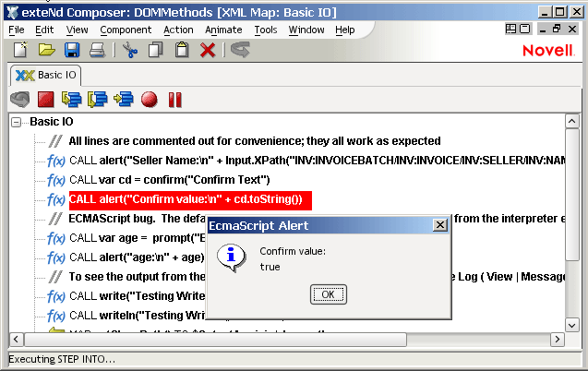
Task: Close the EcmaScript Alert dialog
Action: coord(440,225)
